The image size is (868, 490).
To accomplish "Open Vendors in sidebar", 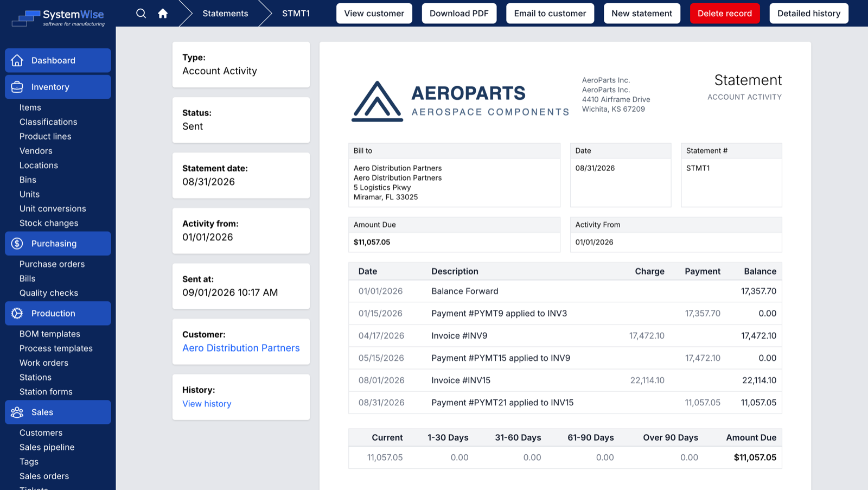I will coord(36,151).
